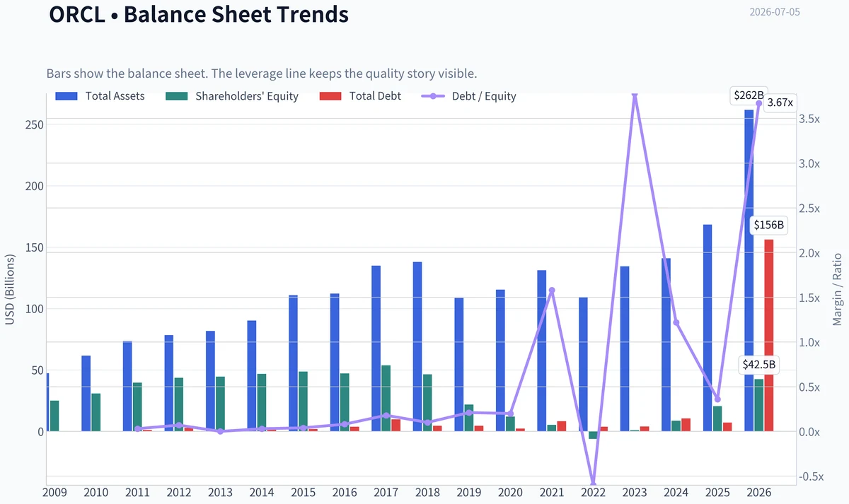Screen dimensions: 849x504
Task: Click the subtitle about the leverage line
Action: [x=262, y=74]
